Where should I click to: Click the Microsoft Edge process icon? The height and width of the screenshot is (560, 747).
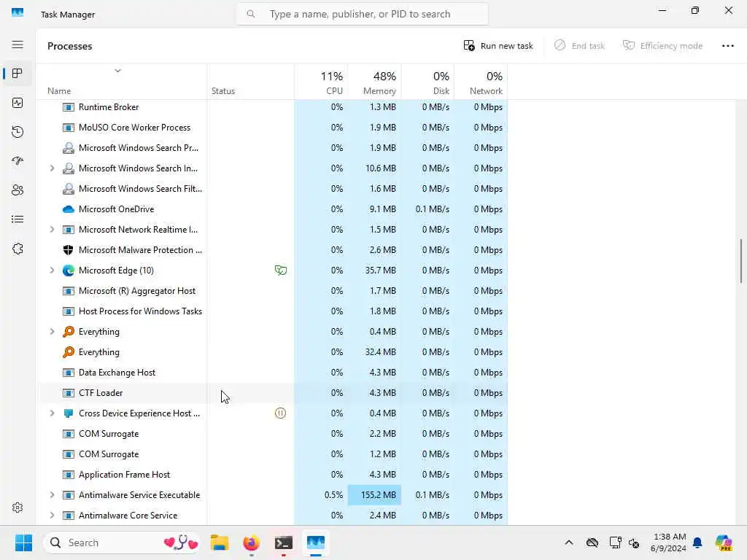coord(68,271)
